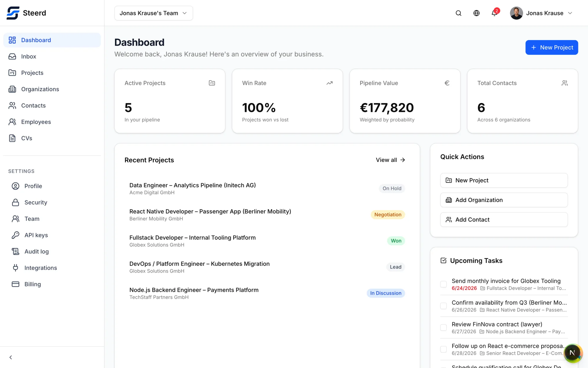This screenshot has height=368, width=588.
Task: Open Contacts in sidebar
Action: point(52,105)
